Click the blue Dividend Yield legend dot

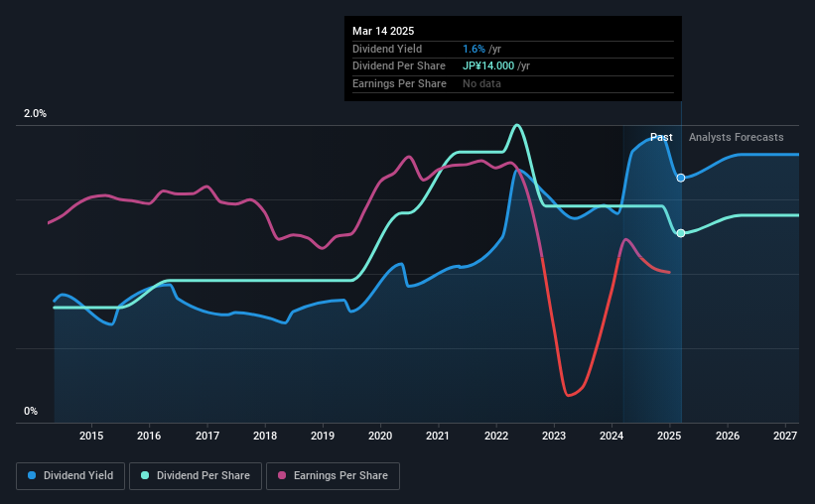32,475
